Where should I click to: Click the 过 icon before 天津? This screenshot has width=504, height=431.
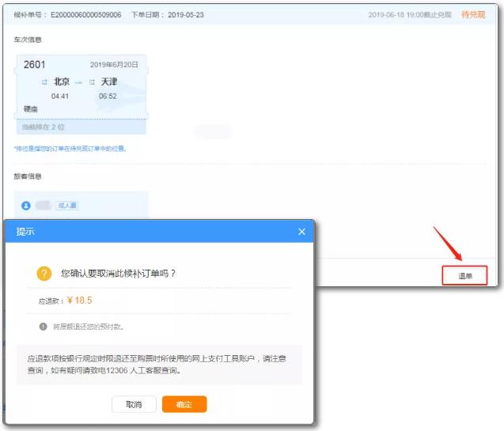click(92, 82)
